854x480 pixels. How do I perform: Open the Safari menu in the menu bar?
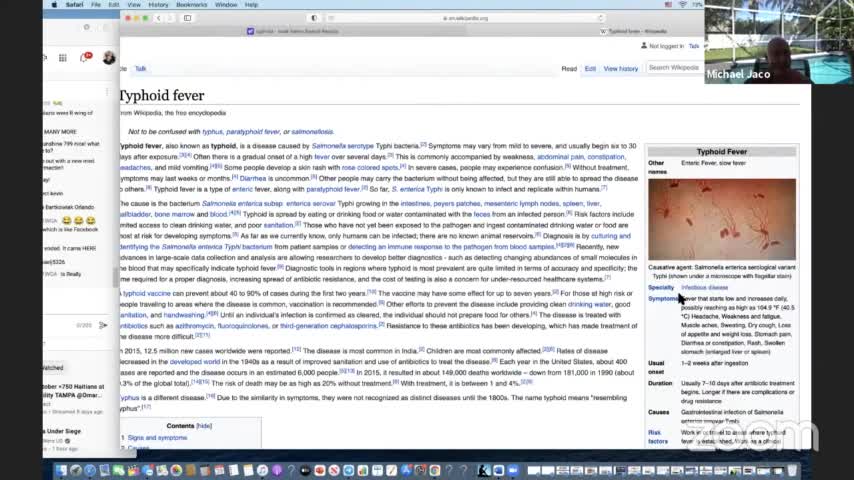tap(75, 5)
